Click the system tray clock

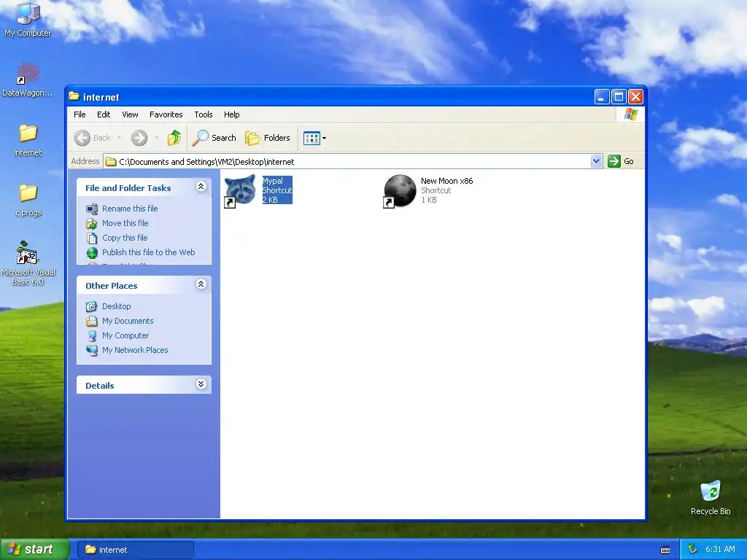[x=720, y=550]
